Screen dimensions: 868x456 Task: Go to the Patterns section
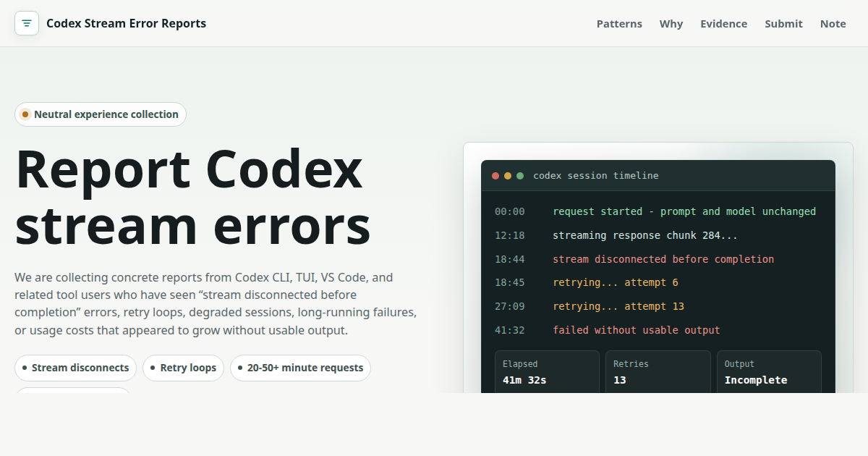coord(619,24)
